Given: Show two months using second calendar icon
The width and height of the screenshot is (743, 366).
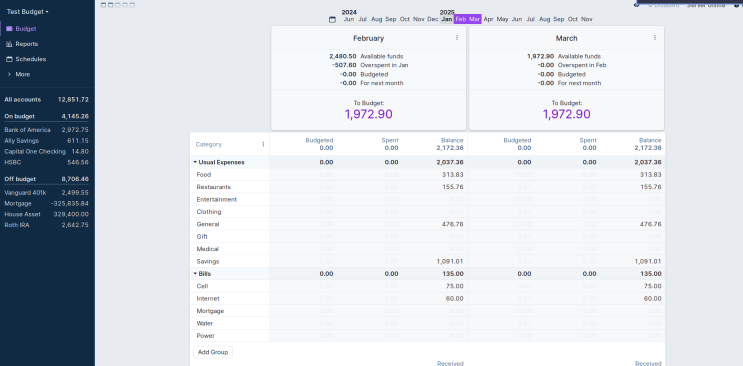Looking at the screenshot, I should pyautogui.click(x=110, y=5).
